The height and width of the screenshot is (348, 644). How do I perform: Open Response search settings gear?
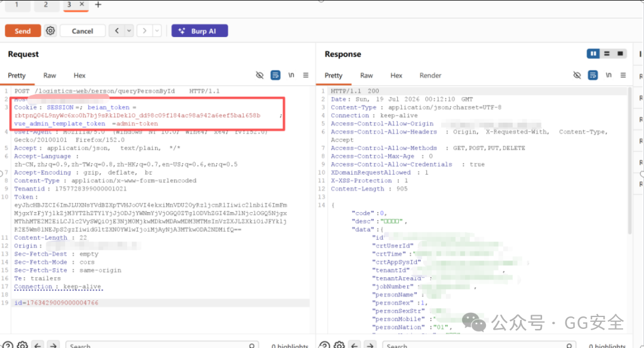(339, 346)
